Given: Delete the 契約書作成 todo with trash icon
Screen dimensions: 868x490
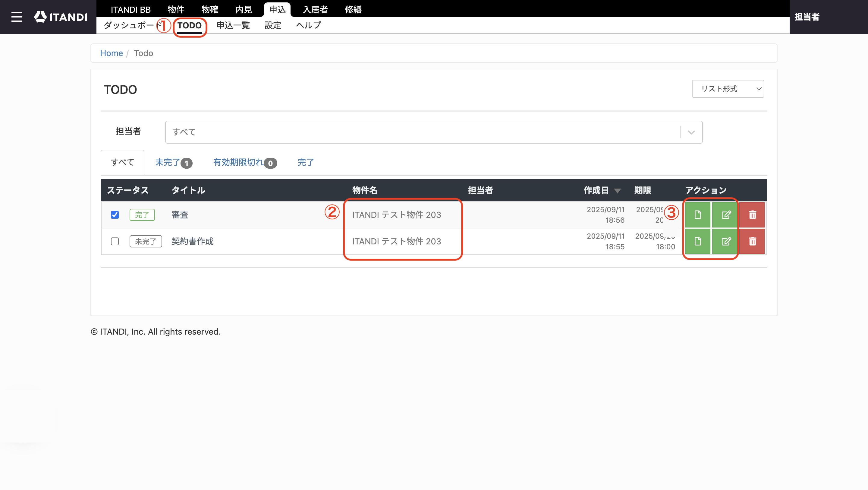Looking at the screenshot, I should click(x=752, y=241).
